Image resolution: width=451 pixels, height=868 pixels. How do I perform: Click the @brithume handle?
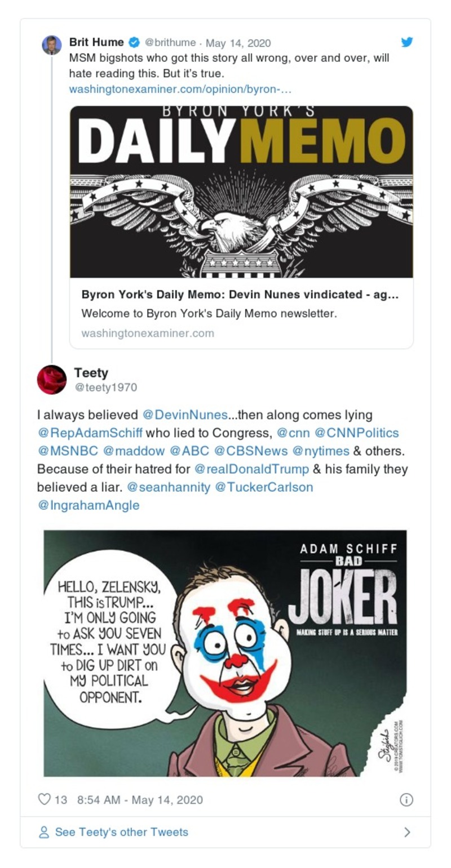pyautogui.click(x=170, y=43)
